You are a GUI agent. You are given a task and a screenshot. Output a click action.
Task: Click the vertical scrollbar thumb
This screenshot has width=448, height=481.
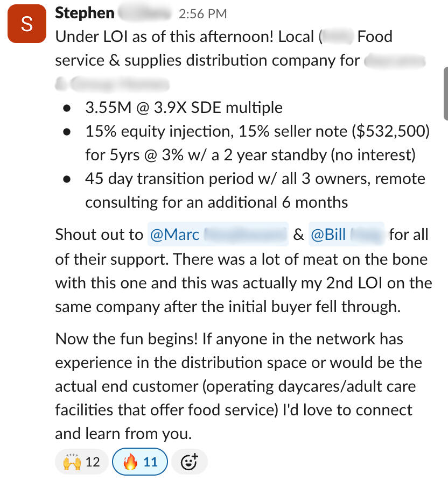[x=445, y=94]
